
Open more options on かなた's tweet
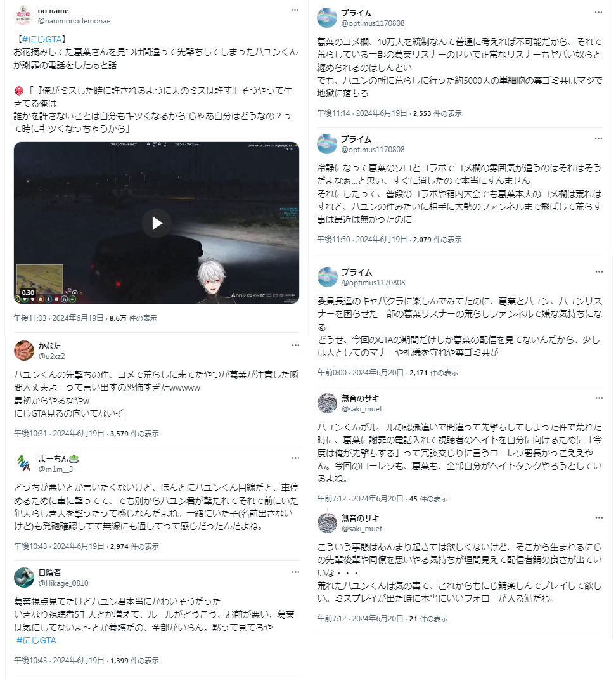point(295,345)
